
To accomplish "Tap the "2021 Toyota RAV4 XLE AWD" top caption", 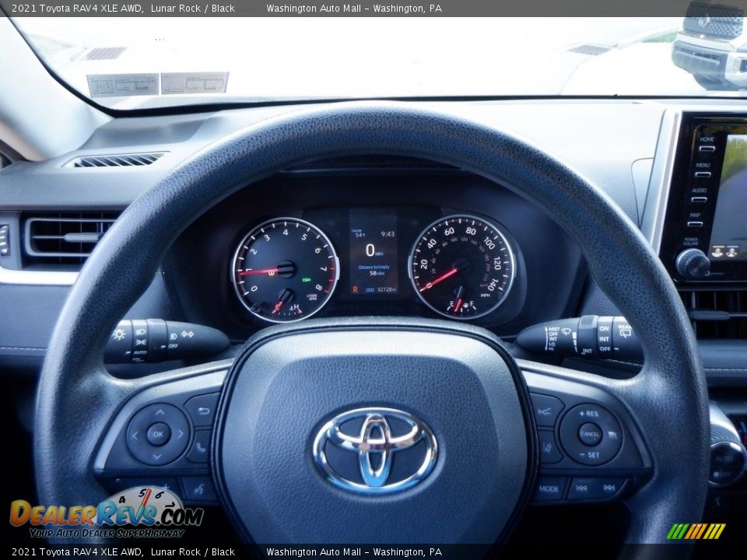I will (x=77, y=8).
